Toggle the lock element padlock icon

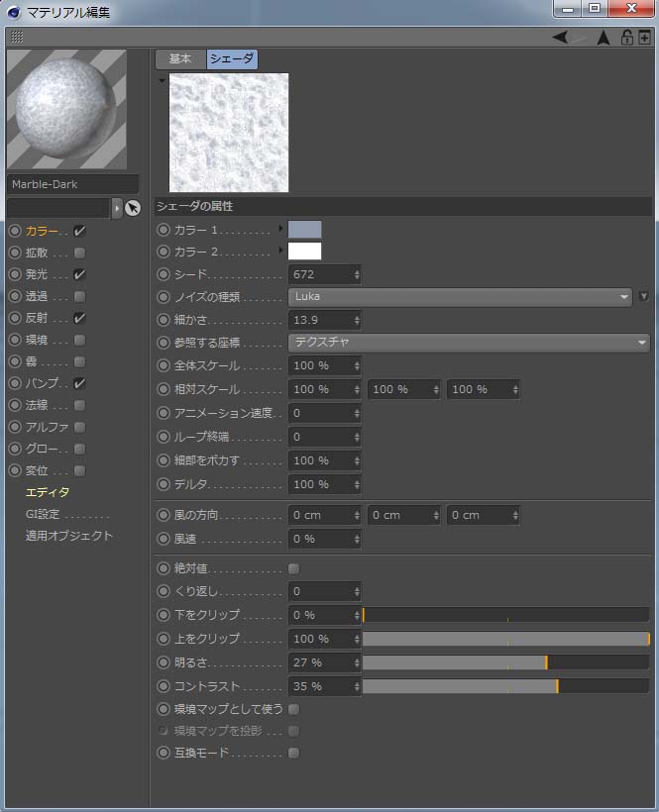click(x=626, y=38)
